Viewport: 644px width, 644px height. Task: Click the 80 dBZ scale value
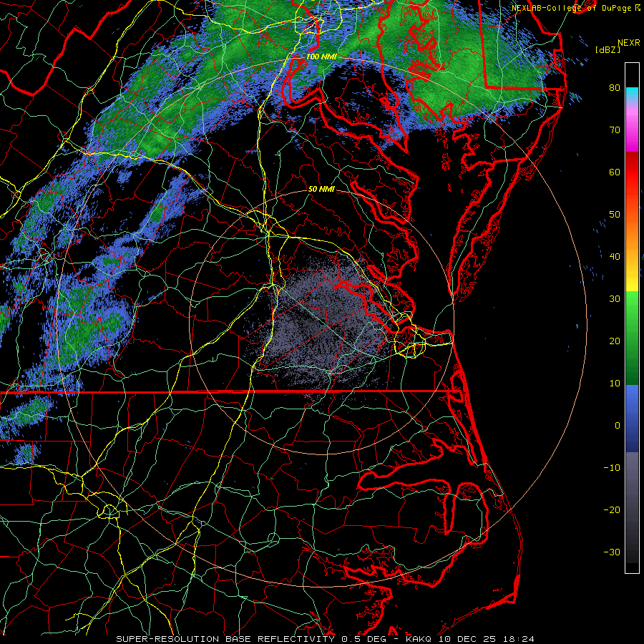click(x=615, y=88)
